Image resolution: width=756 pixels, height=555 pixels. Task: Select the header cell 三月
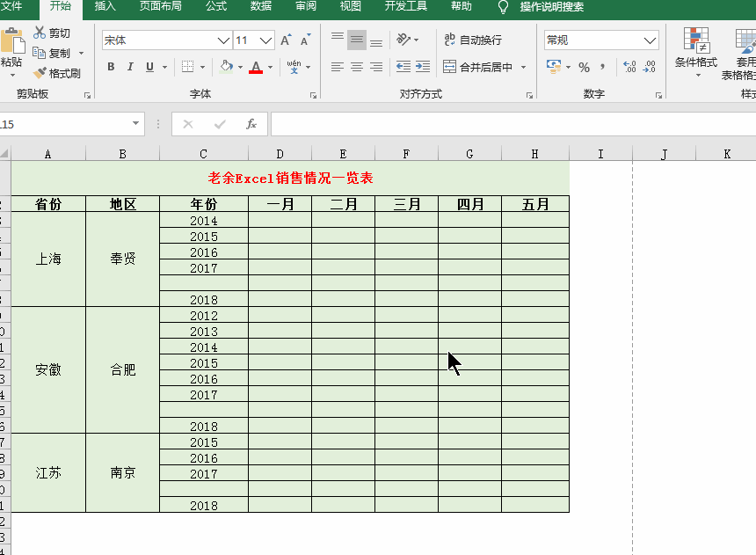click(406, 204)
